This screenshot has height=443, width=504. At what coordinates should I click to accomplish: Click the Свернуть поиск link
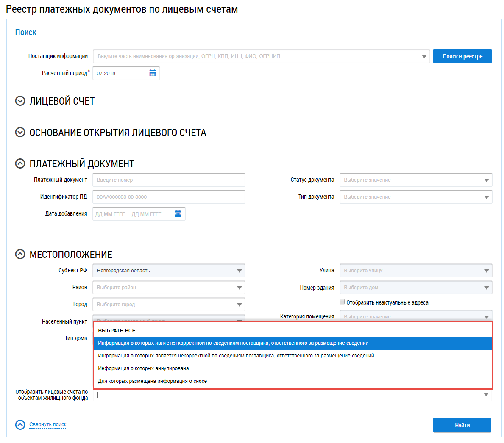[x=48, y=424]
